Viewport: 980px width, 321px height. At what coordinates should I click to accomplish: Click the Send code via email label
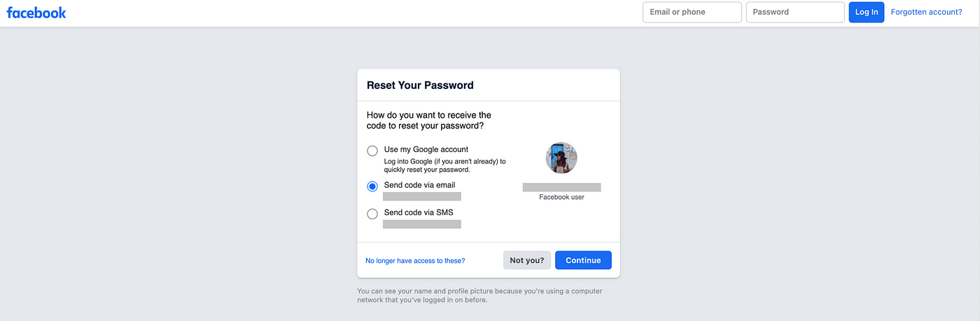coord(419,185)
